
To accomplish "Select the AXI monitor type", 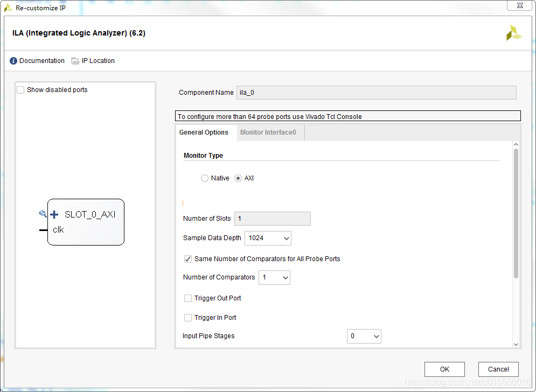I will pyautogui.click(x=238, y=178).
